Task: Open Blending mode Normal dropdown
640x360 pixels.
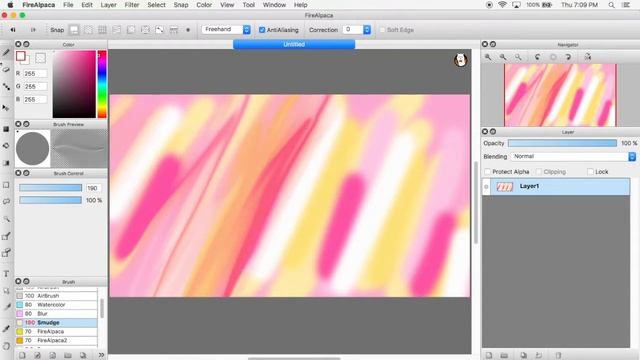Action: tap(573, 157)
